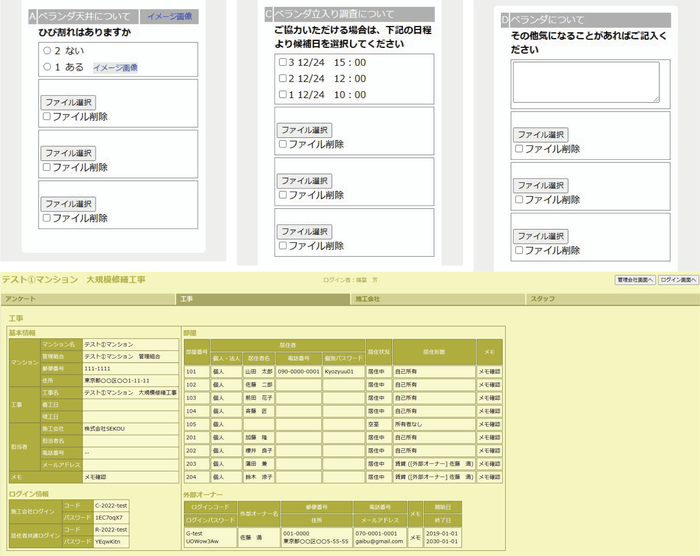Open イメージ画像 link in ベランダ天井について header
700x556 pixels.
tap(171, 16)
